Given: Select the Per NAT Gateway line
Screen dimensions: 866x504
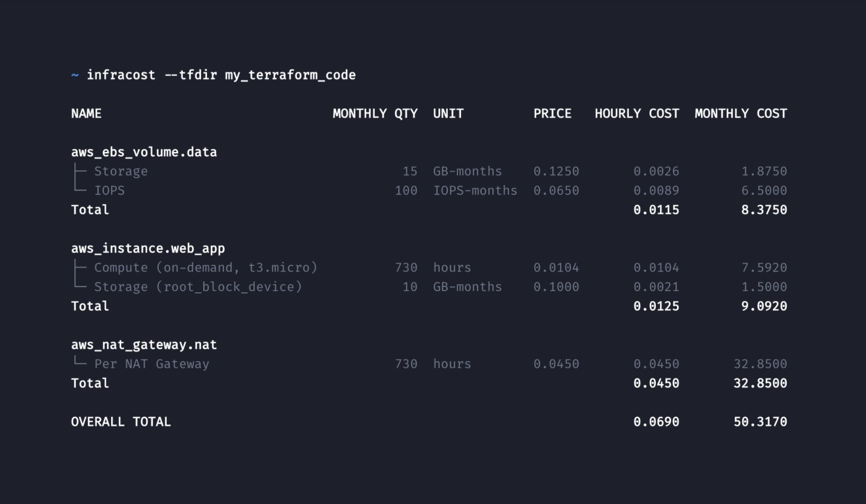Looking at the screenshot, I should tap(151, 364).
